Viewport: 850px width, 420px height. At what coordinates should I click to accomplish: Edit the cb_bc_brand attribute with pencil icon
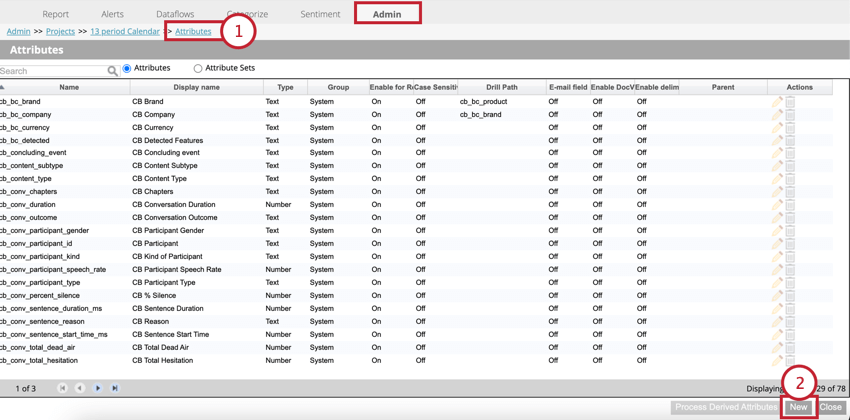[x=777, y=102]
